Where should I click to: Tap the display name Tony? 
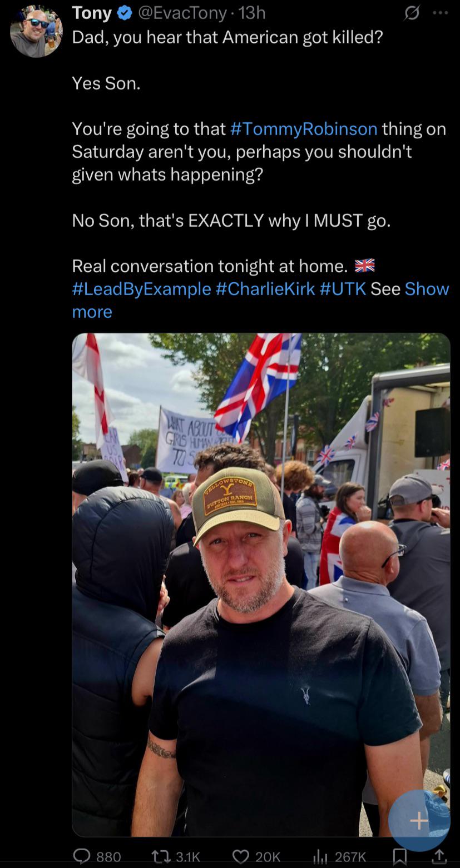92,13
